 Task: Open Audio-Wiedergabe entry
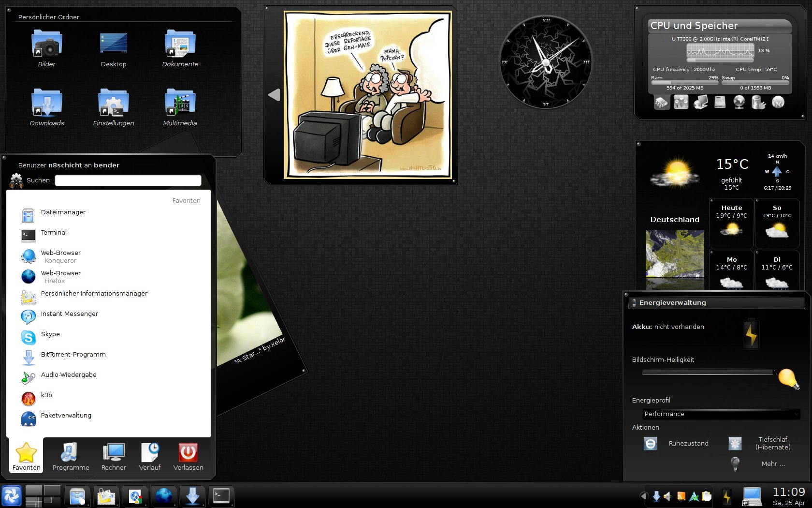point(109,378)
